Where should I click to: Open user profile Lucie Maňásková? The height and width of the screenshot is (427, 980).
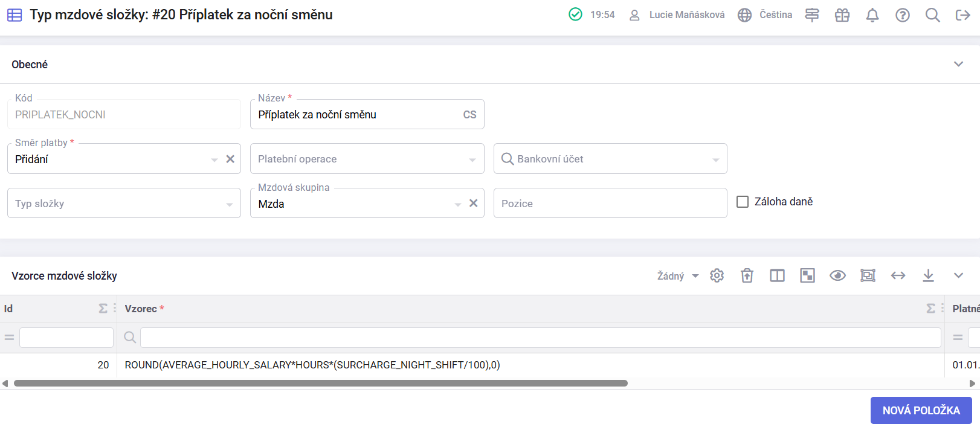[x=677, y=15]
